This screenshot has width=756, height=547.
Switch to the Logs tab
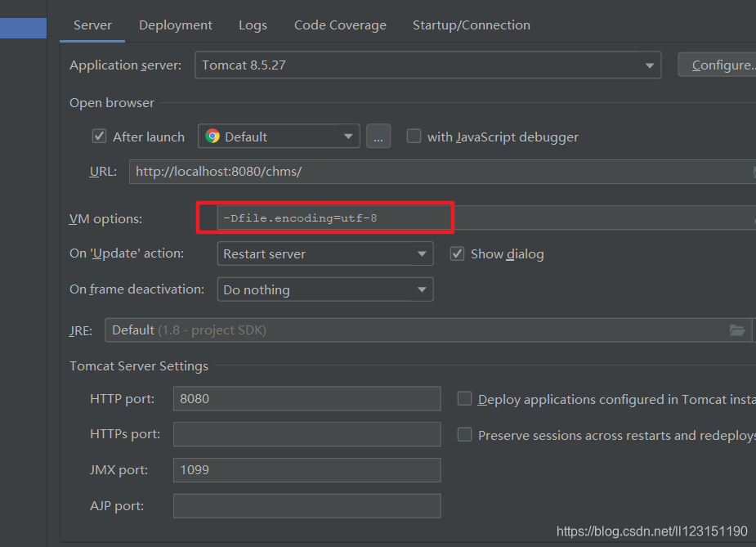pyautogui.click(x=253, y=25)
